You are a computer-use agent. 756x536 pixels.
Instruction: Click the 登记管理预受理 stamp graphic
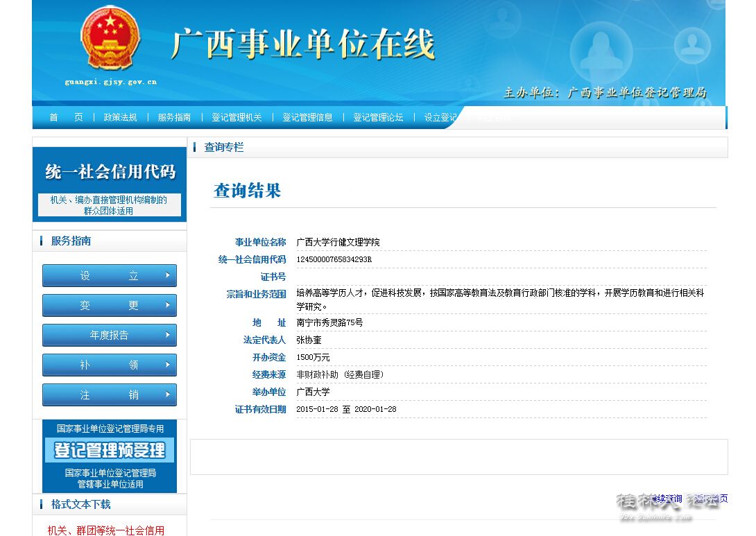click(x=109, y=451)
